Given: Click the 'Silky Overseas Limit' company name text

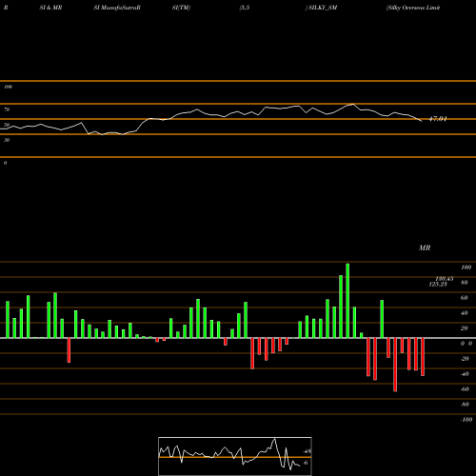Looking at the screenshot, I should (413, 8).
